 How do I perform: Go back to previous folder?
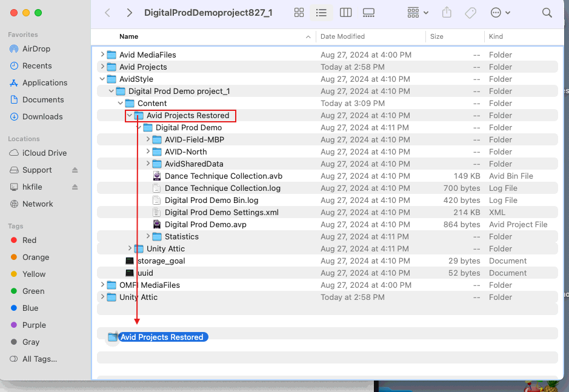click(x=108, y=13)
